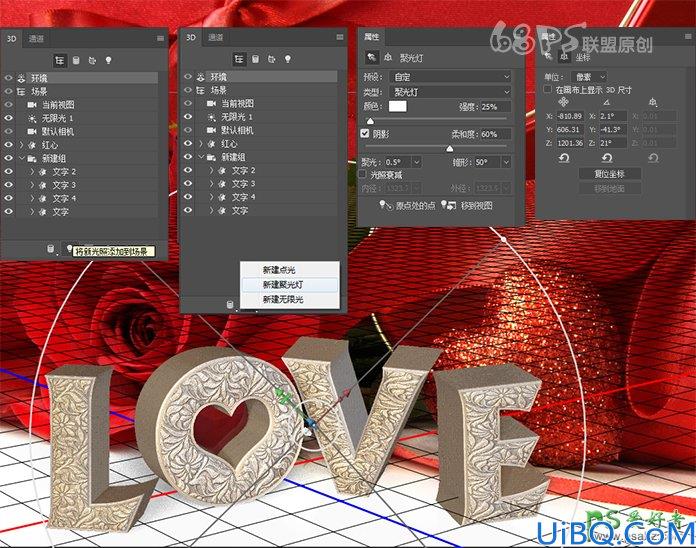Expand 文字 3 in left 3D panel
The width and height of the screenshot is (696, 548).
tap(32, 185)
